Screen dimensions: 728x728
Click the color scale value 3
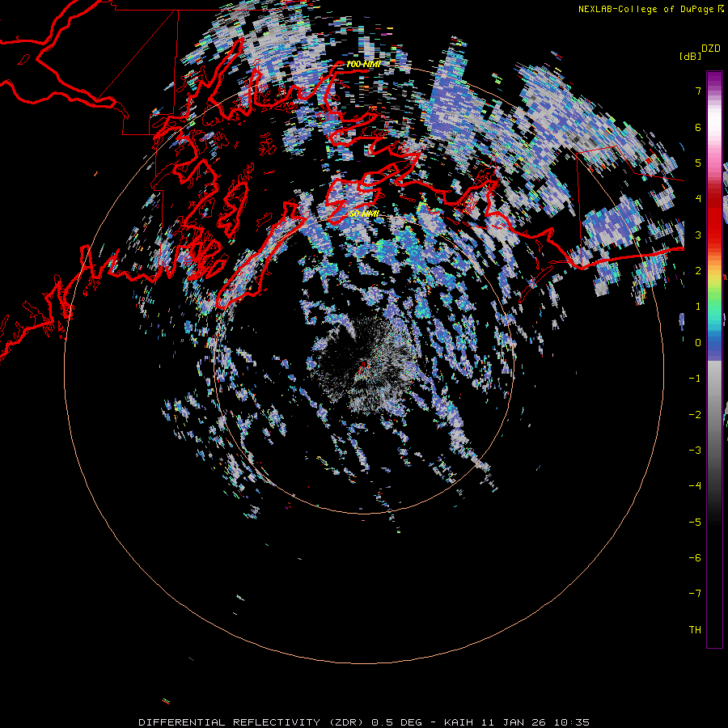pyautogui.click(x=698, y=235)
